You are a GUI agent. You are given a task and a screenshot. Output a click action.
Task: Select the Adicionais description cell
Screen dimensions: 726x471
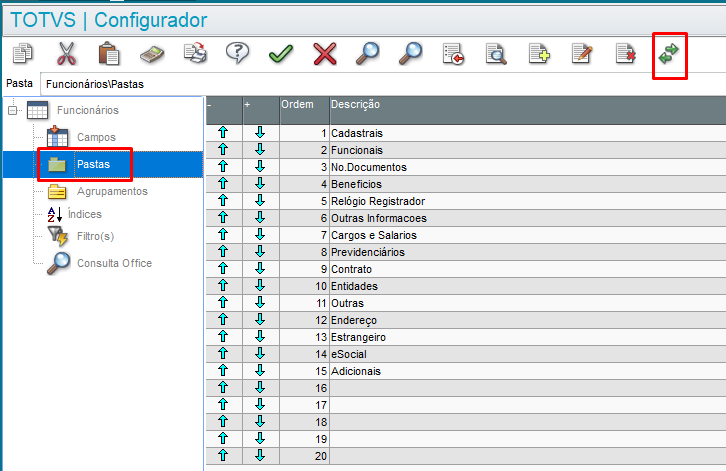[528, 371]
